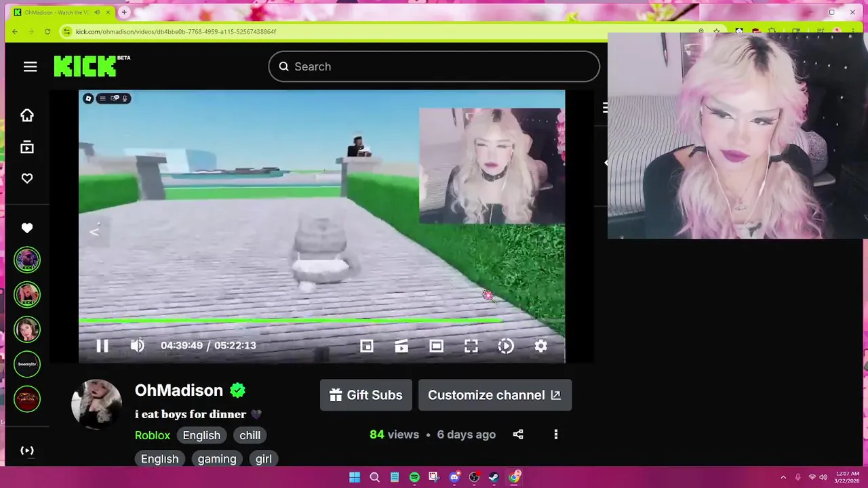Image resolution: width=868 pixels, height=488 pixels.
Task: Close the OhMadison browser tab
Action: (x=108, y=12)
